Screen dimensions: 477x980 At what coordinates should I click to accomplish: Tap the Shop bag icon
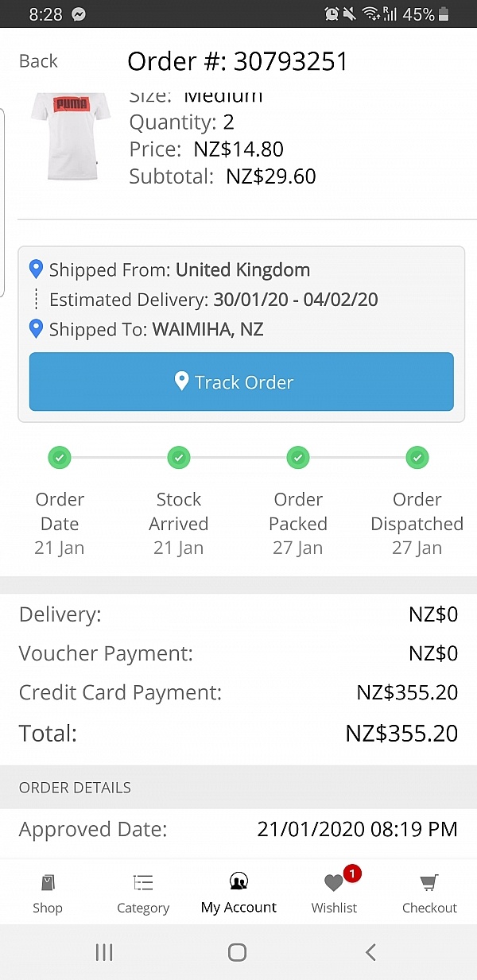click(x=48, y=883)
